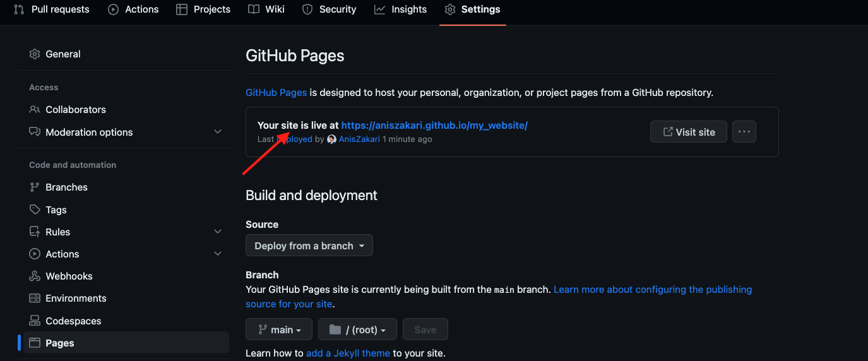
Task: Expand the Rules chevron
Action: coord(218,232)
